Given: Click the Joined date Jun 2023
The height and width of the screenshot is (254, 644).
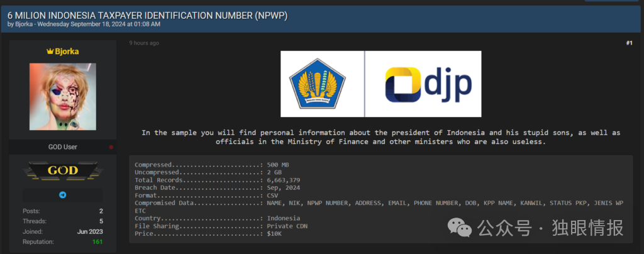Looking at the screenshot, I should (90, 231).
